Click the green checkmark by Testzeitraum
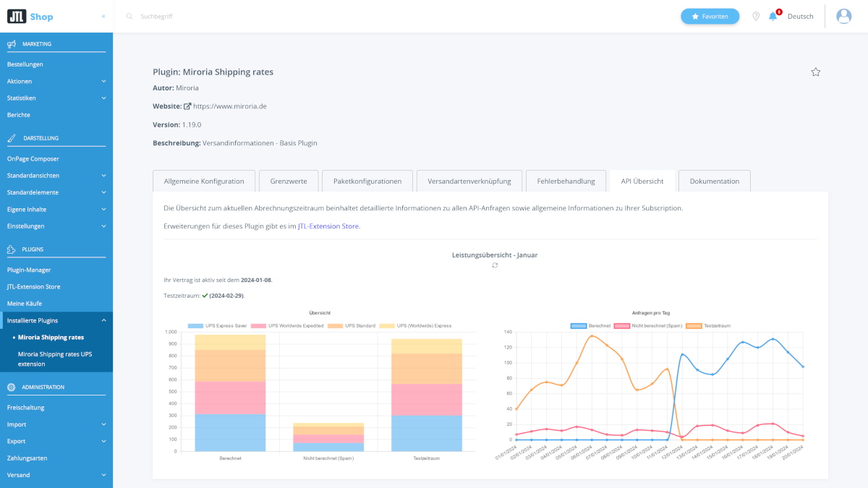This screenshot has width=868, height=488. (205, 295)
